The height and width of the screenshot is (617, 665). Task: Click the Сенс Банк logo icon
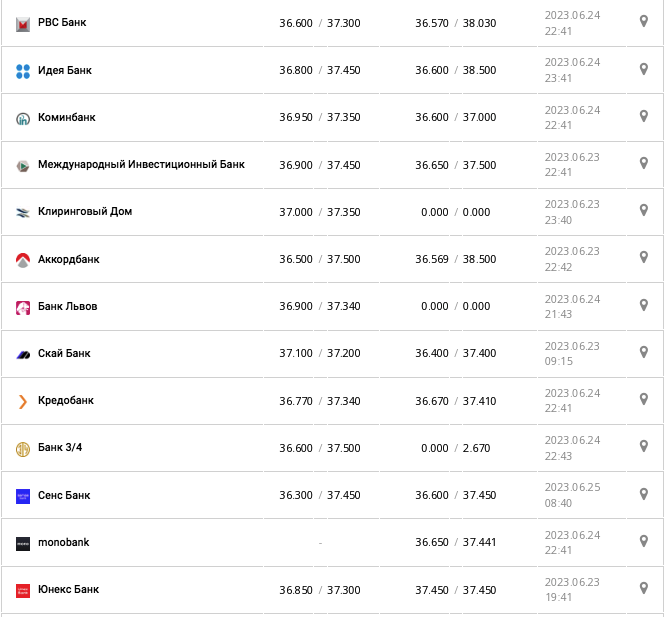[23, 496]
